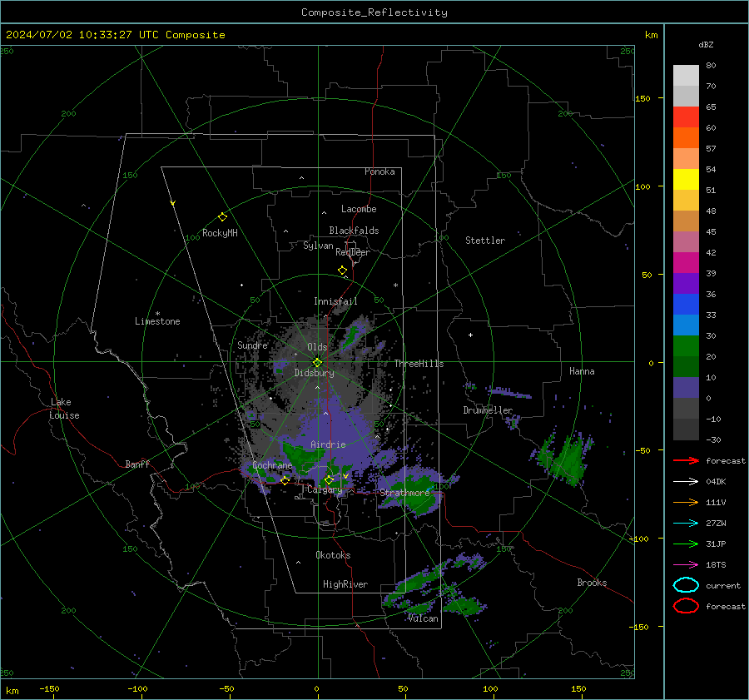Screen dimensions: 749x700
Task: Click the Airdrie city label
Action: (x=328, y=444)
